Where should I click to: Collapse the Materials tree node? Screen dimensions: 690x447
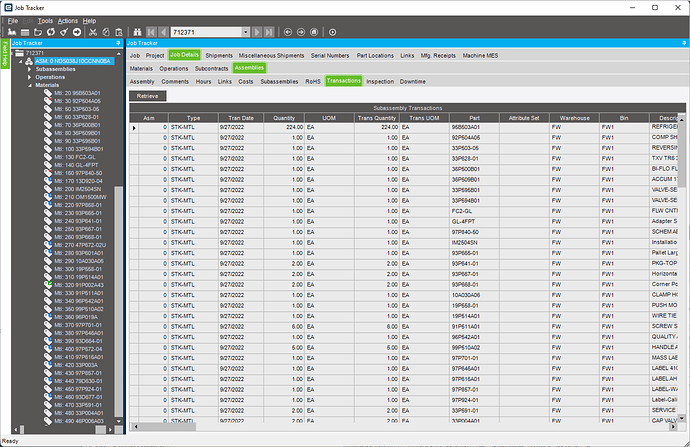pyautogui.click(x=29, y=85)
